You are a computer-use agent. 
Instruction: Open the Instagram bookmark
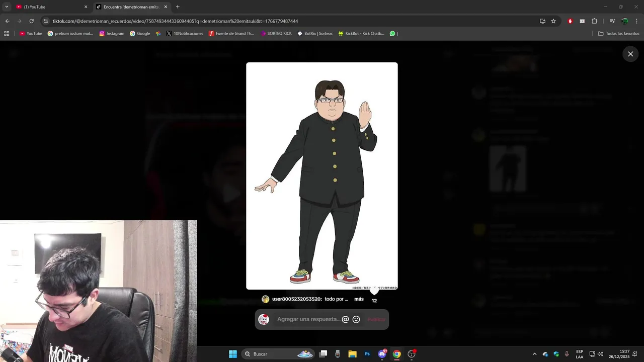(112, 34)
